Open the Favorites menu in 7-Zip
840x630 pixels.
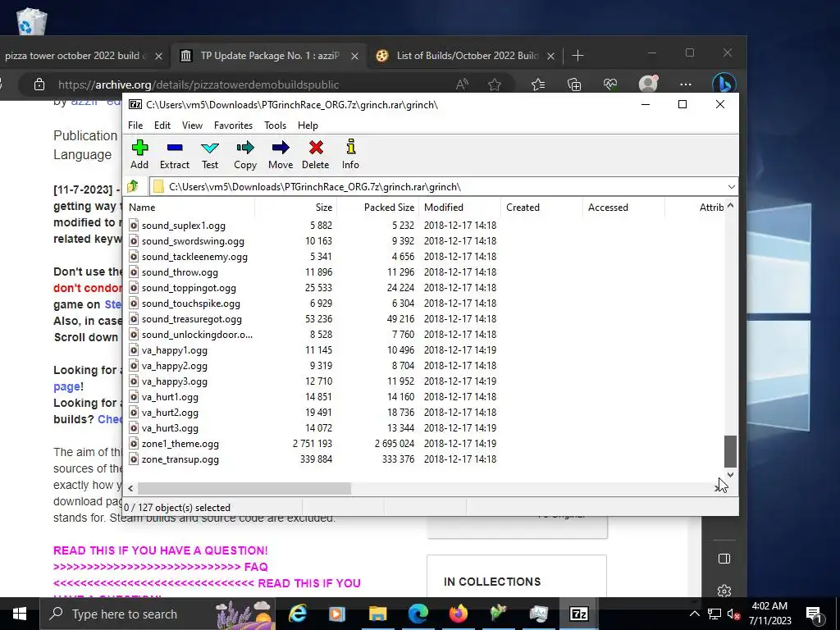233,126
